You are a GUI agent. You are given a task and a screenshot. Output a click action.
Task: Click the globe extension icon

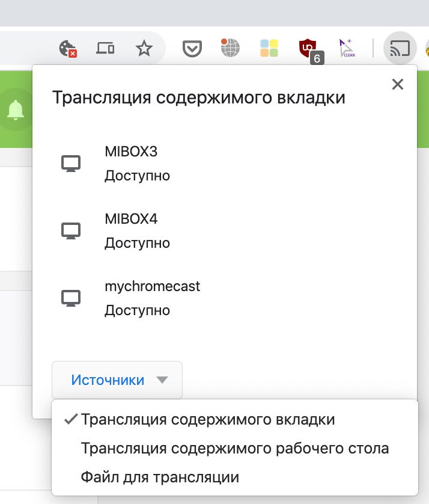[230, 48]
